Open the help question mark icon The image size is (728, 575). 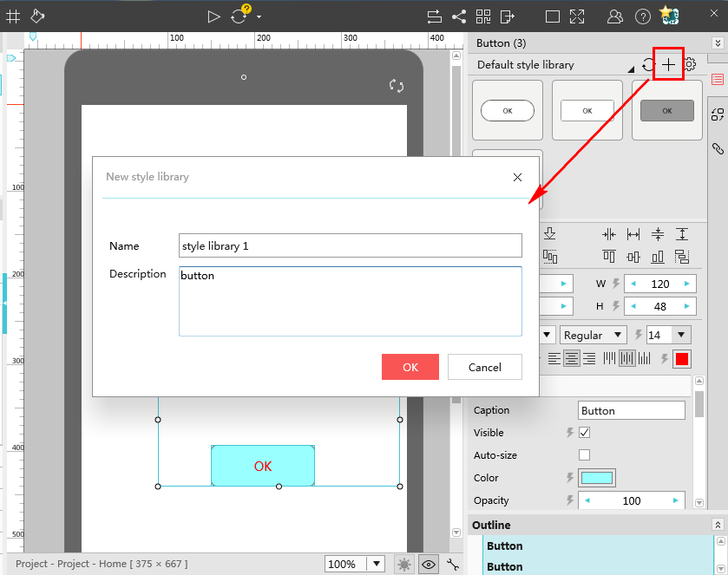pyautogui.click(x=643, y=17)
